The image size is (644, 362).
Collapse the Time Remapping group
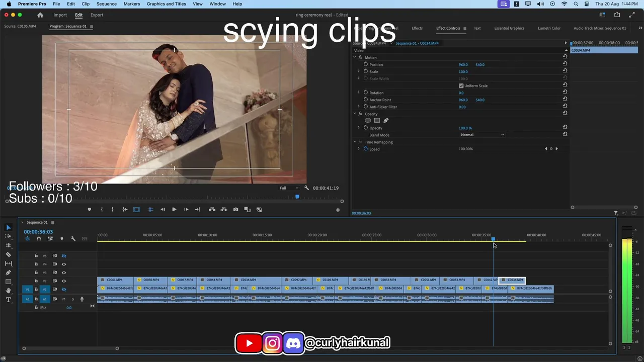pyautogui.click(x=355, y=142)
